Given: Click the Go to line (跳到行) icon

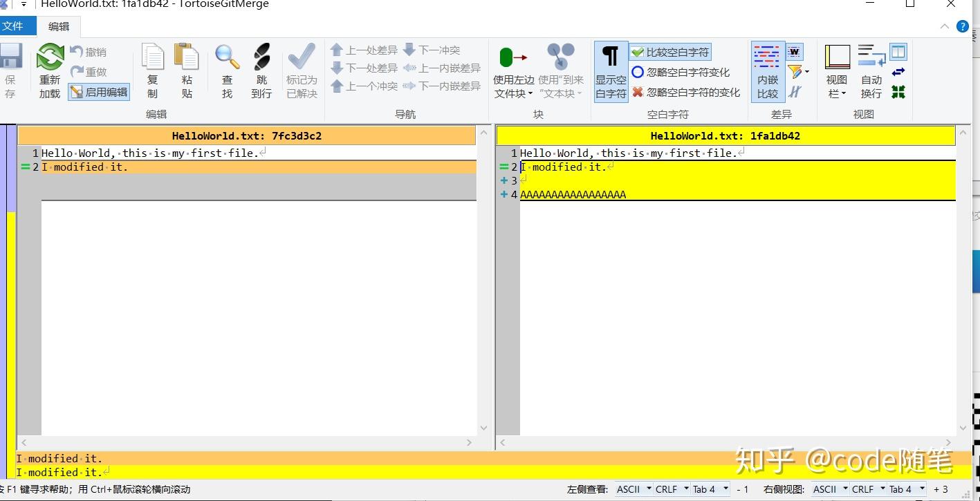Looking at the screenshot, I should (x=261, y=71).
